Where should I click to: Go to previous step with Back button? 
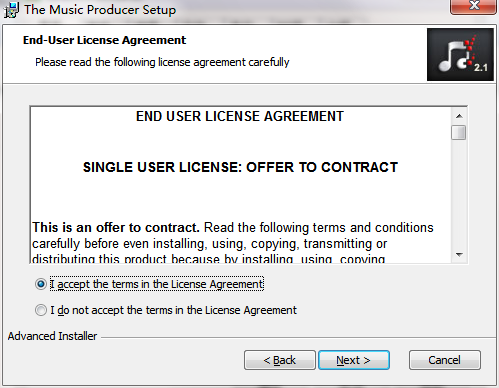280,360
